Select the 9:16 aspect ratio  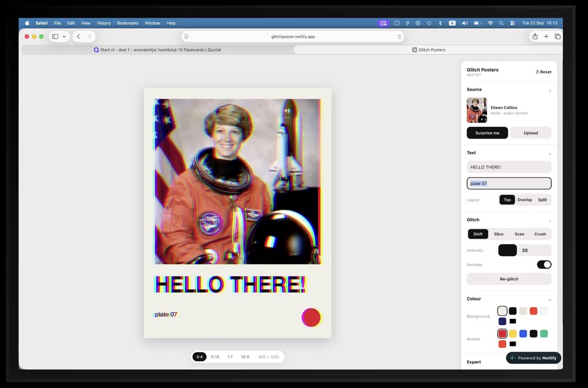click(215, 357)
